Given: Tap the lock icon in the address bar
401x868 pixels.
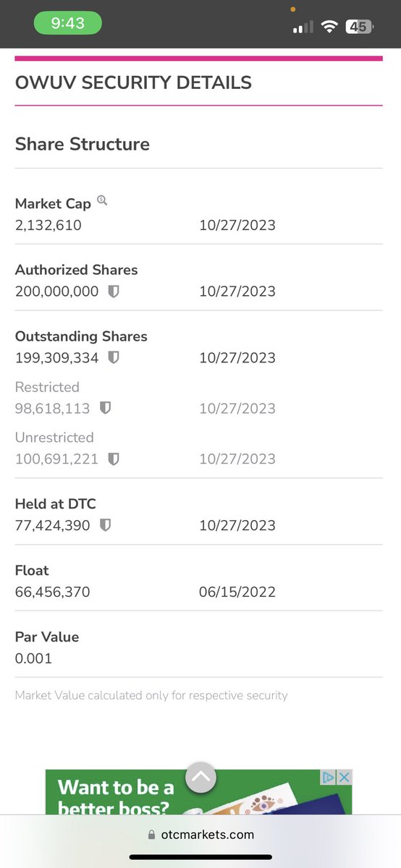Looking at the screenshot, I should (151, 834).
